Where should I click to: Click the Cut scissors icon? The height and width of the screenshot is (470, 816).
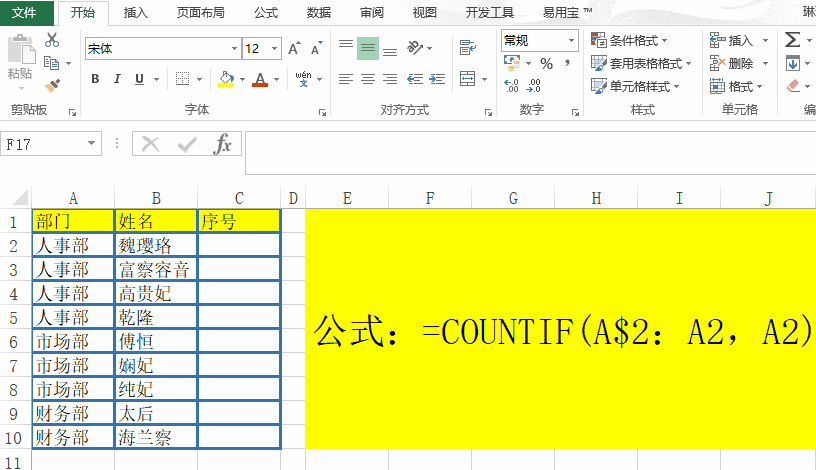(x=52, y=40)
